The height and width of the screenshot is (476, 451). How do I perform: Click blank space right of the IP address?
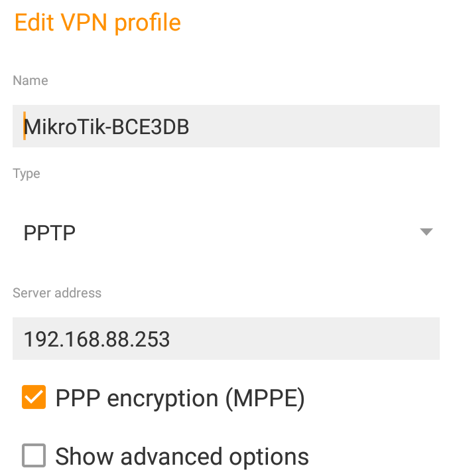[x=305, y=339]
